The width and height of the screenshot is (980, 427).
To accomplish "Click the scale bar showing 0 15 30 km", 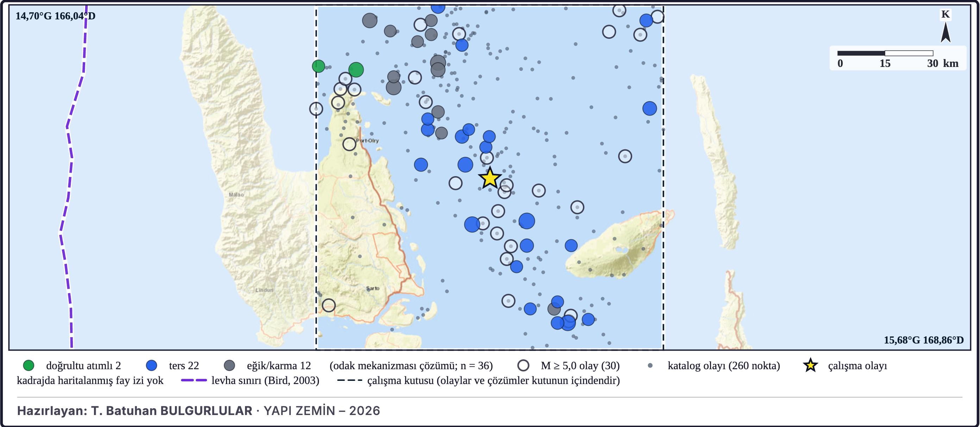I will [x=898, y=58].
